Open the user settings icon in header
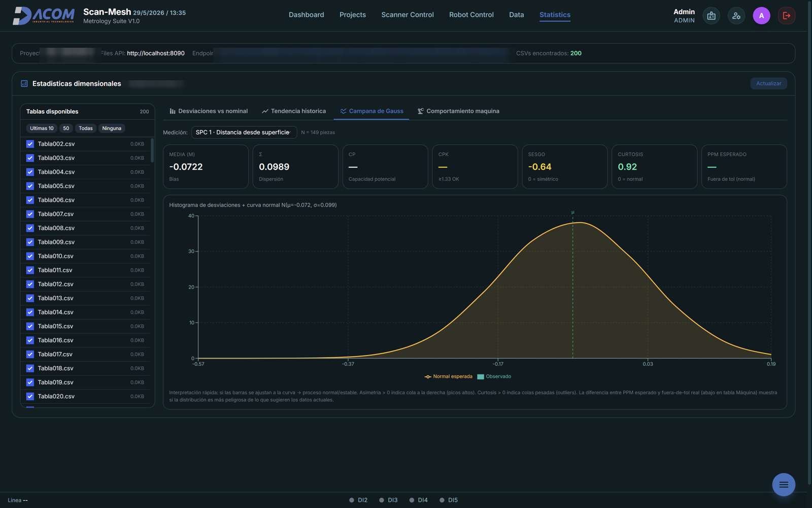812x508 pixels. coord(736,16)
